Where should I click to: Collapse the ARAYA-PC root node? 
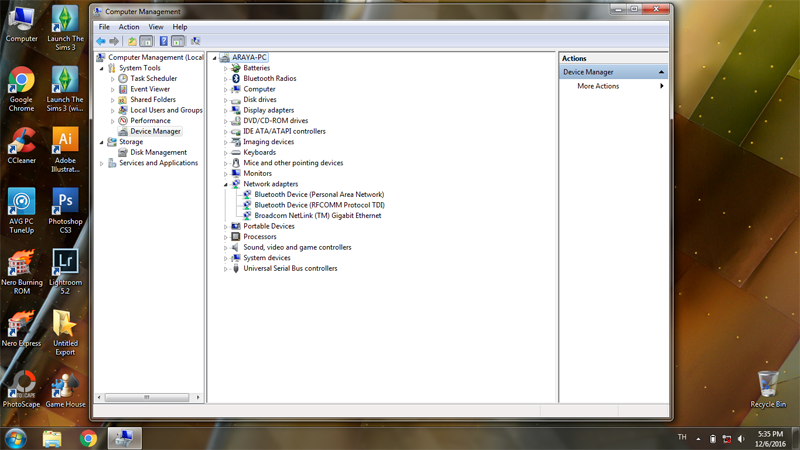(x=214, y=58)
